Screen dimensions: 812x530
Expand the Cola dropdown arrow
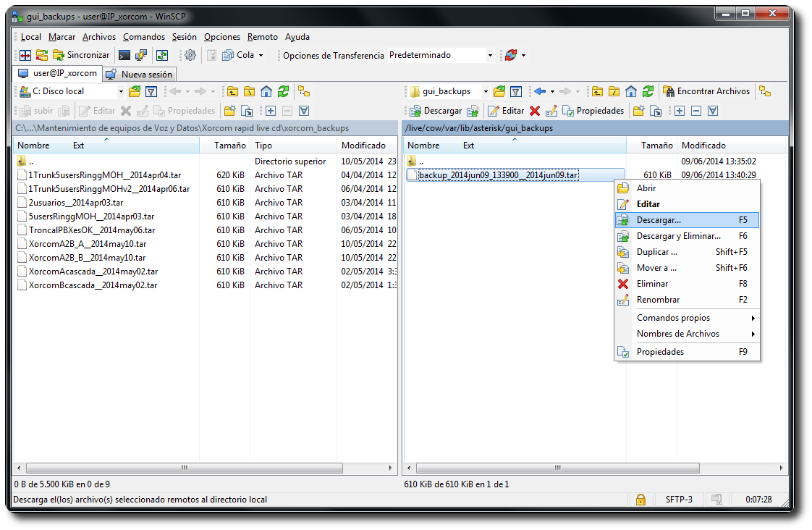pos(261,55)
